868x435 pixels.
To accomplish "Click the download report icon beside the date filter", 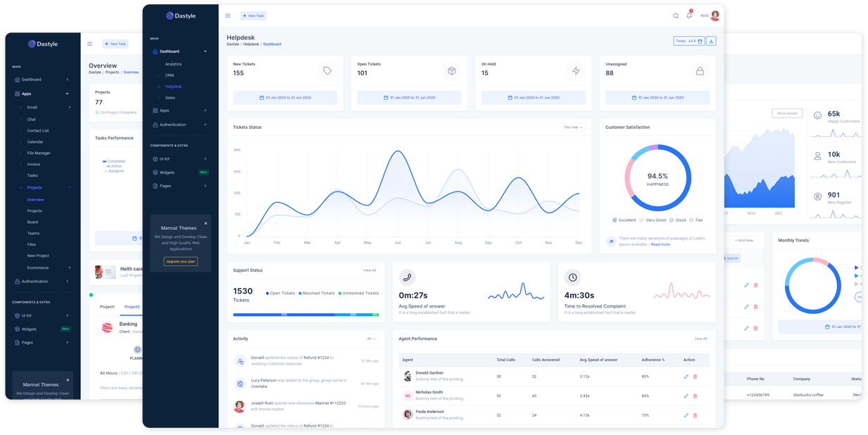I will pyautogui.click(x=711, y=41).
